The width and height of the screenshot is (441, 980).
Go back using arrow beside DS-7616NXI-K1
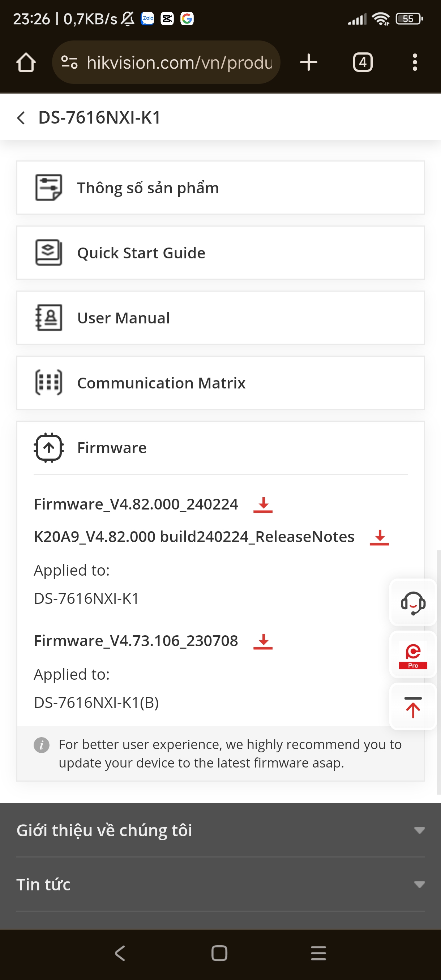coord(21,117)
